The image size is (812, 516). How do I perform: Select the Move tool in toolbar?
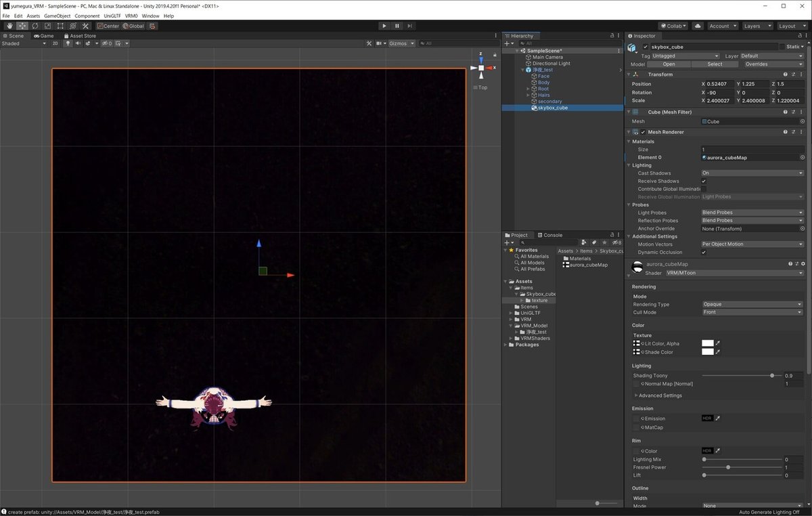pyautogui.click(x=22, y=26)
